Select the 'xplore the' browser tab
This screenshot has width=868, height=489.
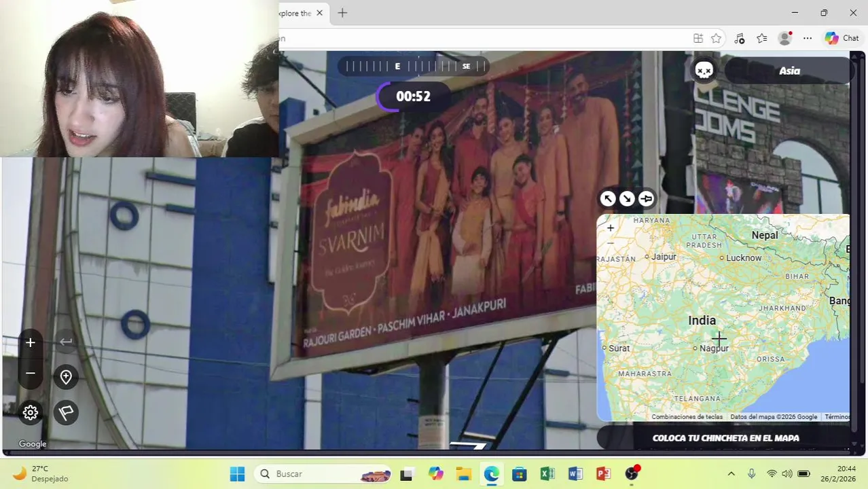click(x=296, y=13)
